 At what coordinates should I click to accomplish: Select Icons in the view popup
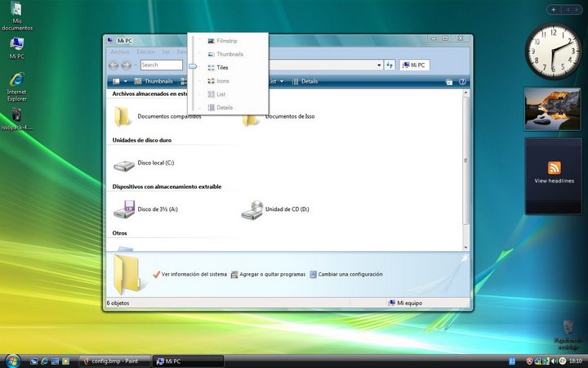coord(218,81)
